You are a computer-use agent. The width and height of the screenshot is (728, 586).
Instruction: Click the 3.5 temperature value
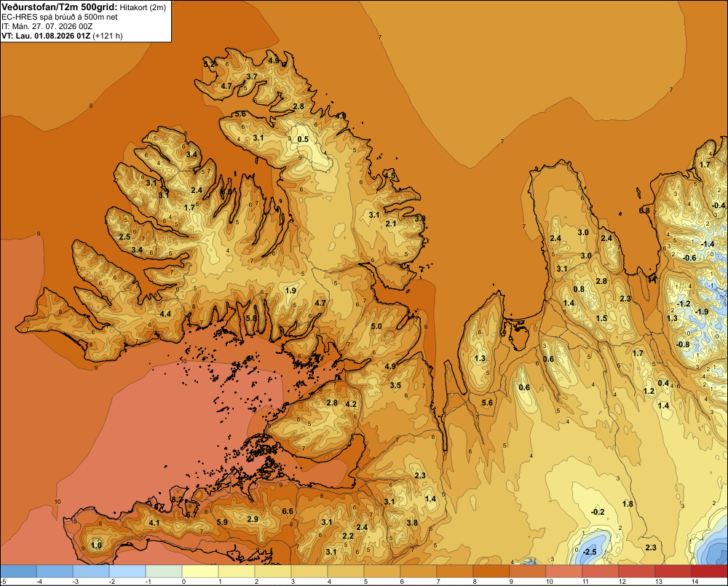point(395,385)
